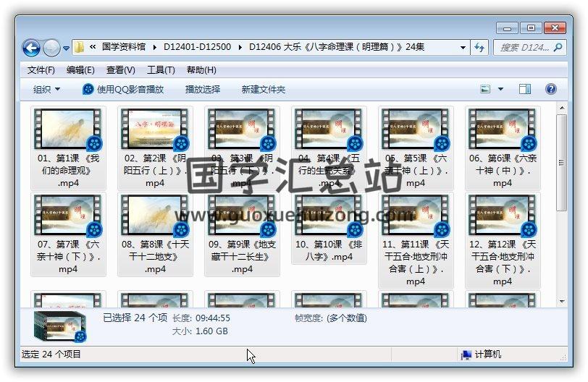Click the change view icon
Screen dimensions: 588x382
(486, 89)
